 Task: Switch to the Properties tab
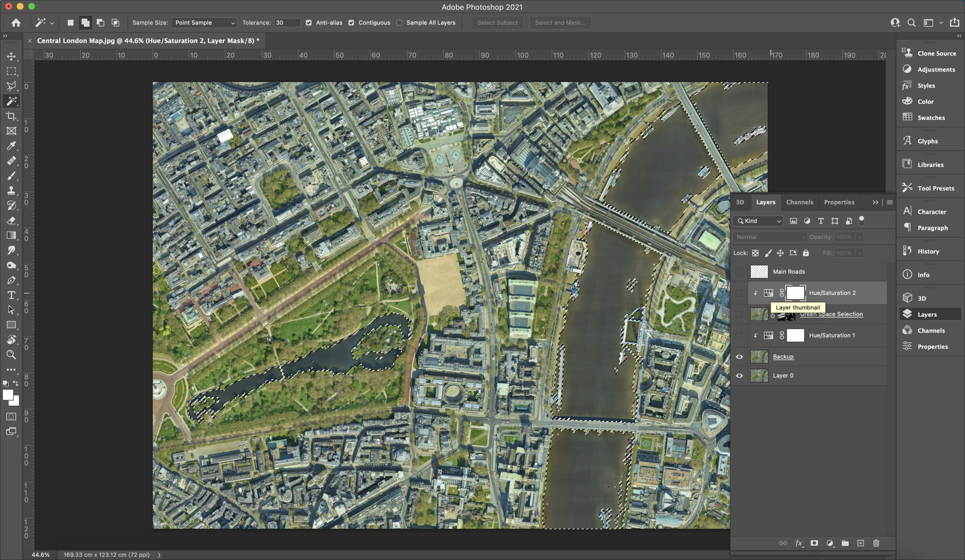839,202
